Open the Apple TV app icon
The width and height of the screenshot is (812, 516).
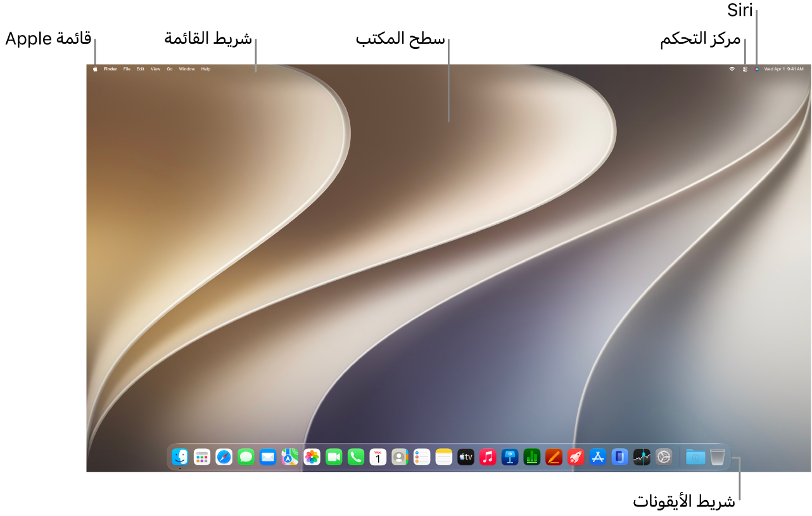point(466,456)
